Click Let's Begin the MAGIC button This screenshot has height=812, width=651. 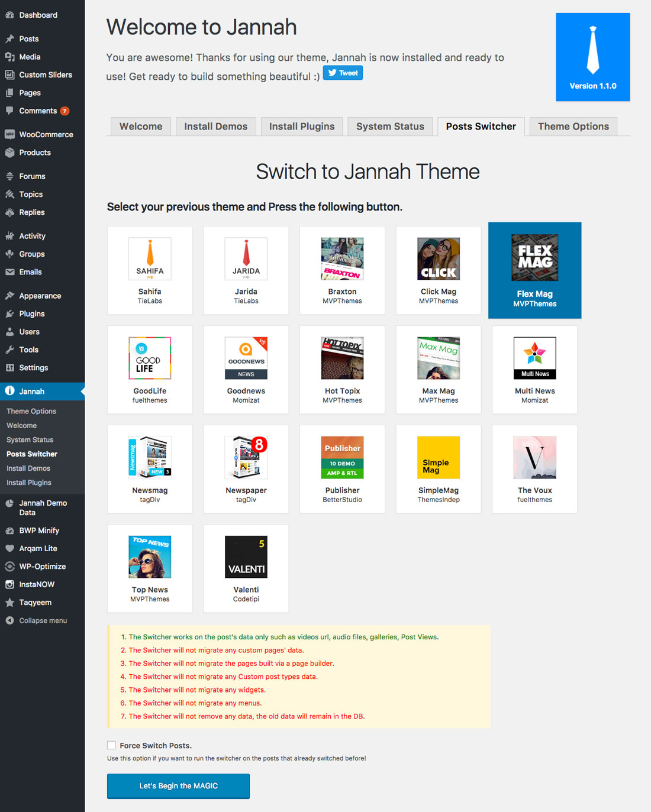point(178,786)
